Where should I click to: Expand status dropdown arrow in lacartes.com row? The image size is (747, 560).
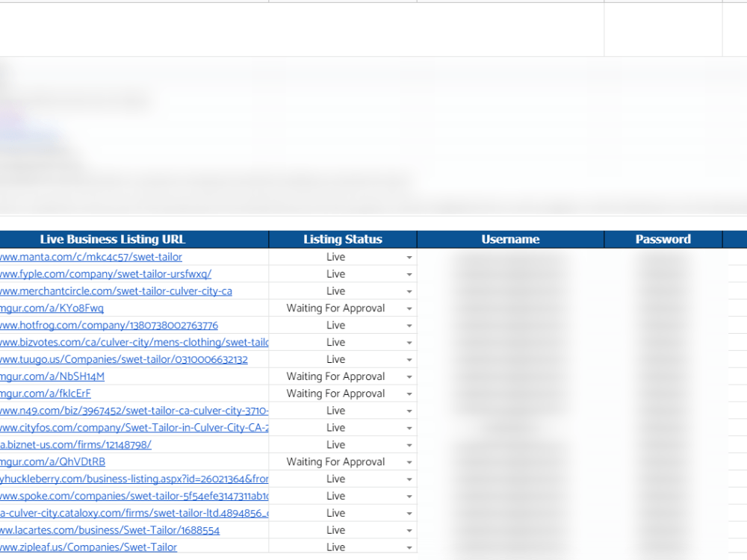tap(409, 531)
